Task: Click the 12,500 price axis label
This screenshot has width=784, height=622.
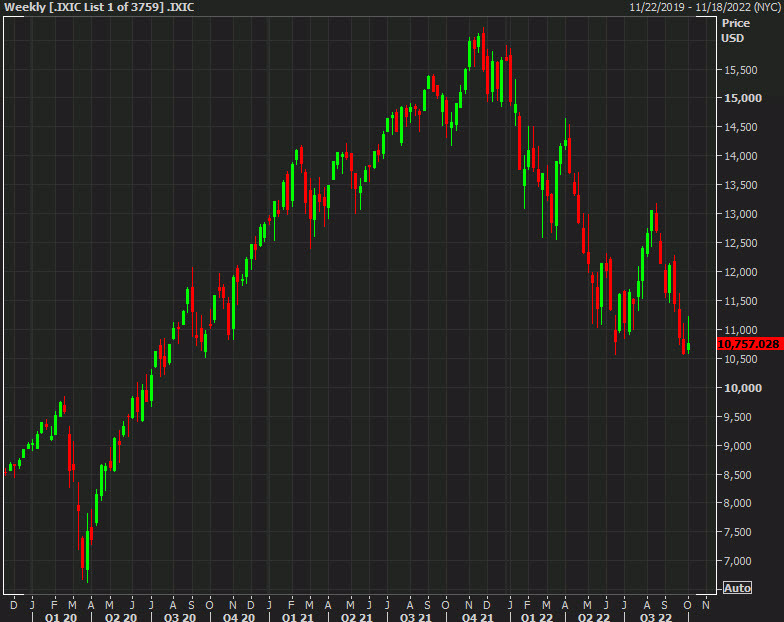Action: coord(741,243)
